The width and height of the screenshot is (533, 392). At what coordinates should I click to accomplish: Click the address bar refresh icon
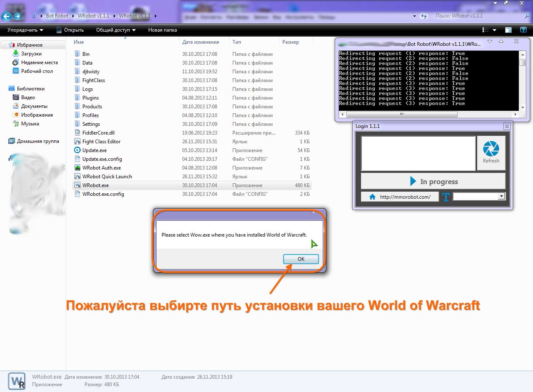423,16
